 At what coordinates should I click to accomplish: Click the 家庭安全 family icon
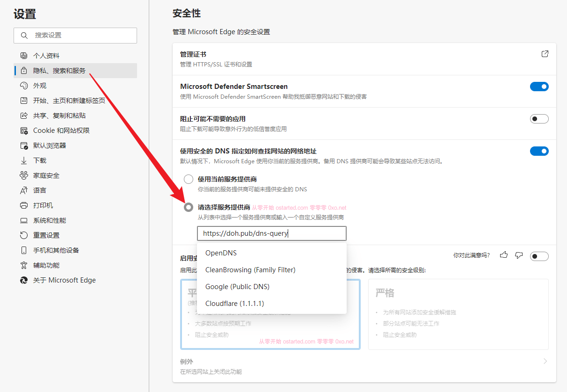coord(24,175)
